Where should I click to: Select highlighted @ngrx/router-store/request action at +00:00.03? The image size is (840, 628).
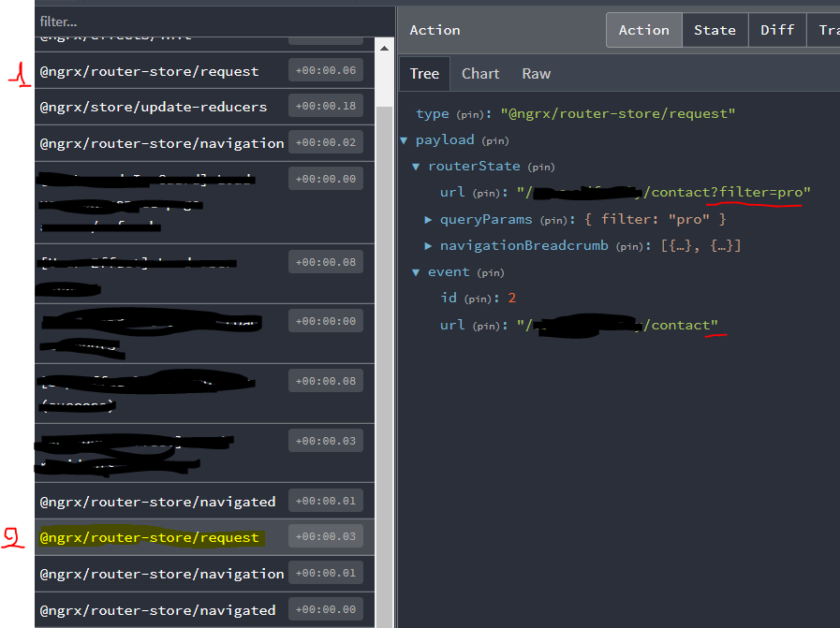tap(205, 537)
